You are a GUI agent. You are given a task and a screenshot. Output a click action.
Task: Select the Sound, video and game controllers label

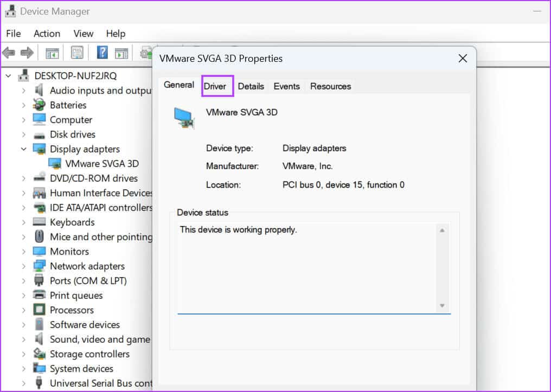100,339
